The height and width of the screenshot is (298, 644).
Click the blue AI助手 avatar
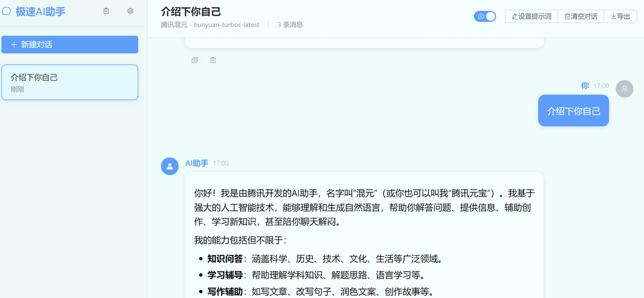pos(170,166)
